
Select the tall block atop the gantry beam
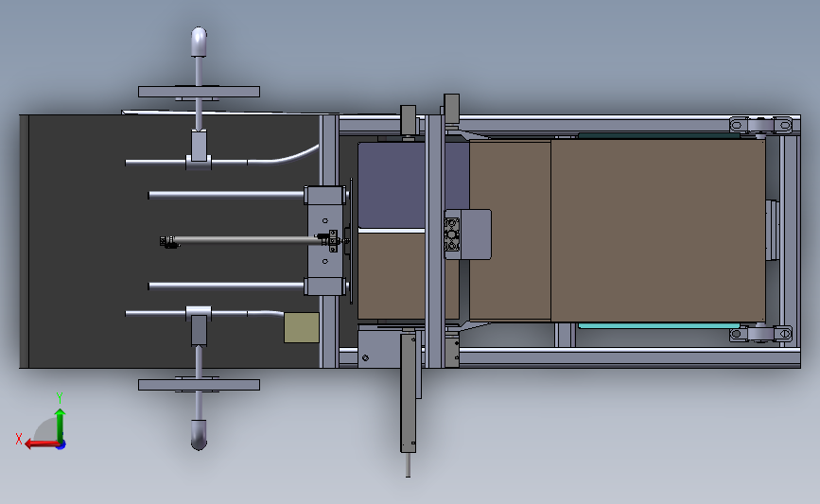tap(451, 109)
